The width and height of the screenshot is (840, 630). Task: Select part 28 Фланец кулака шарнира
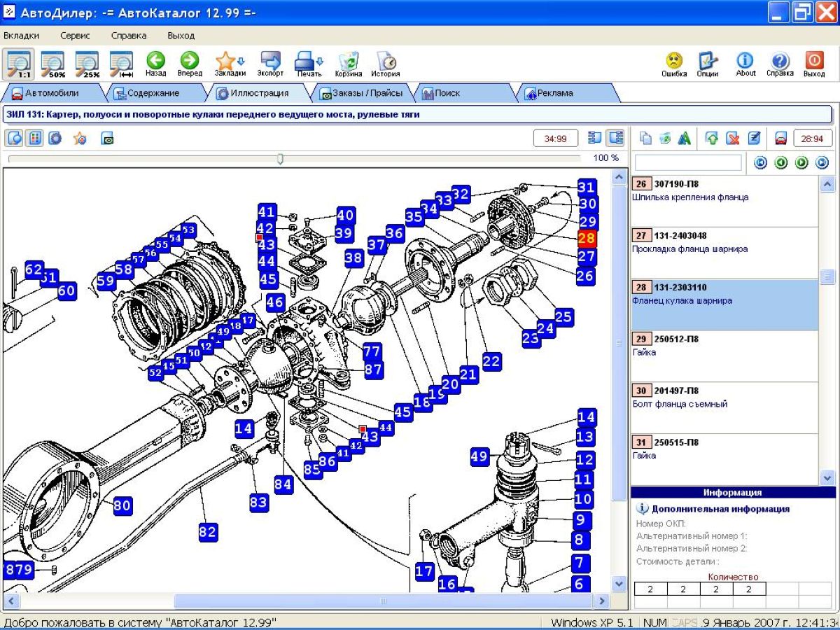point(724,304)
